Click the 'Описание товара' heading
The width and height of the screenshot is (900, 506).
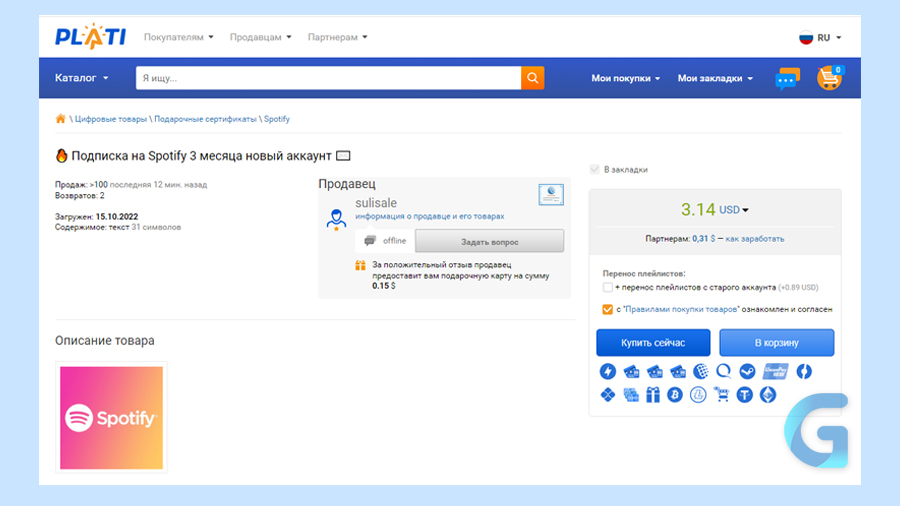coord(104,341)
